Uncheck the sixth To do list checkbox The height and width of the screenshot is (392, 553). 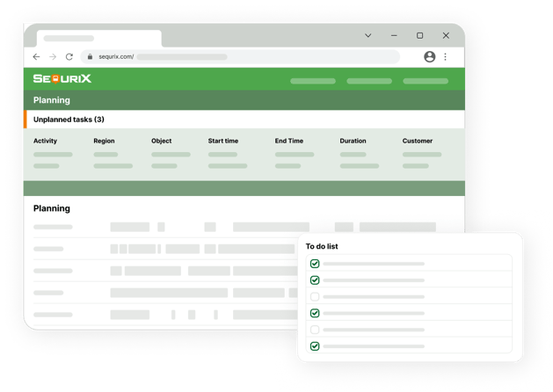(x=315, y=346)
